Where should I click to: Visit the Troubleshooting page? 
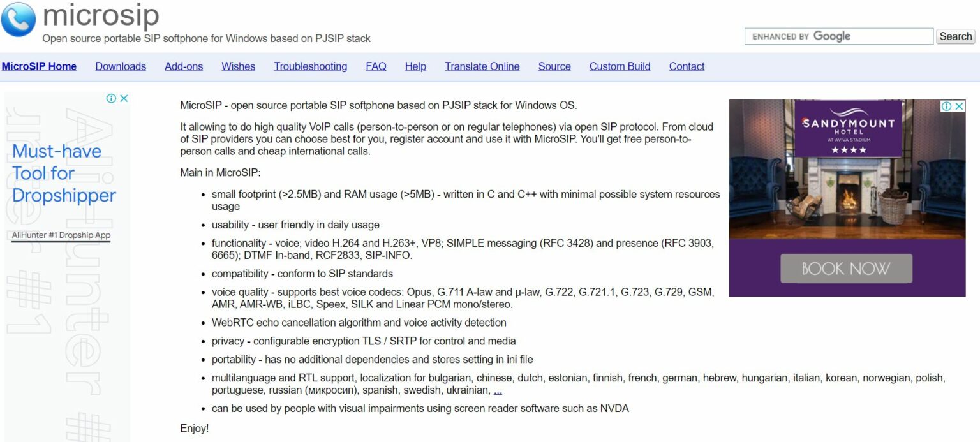pos(311,66)
